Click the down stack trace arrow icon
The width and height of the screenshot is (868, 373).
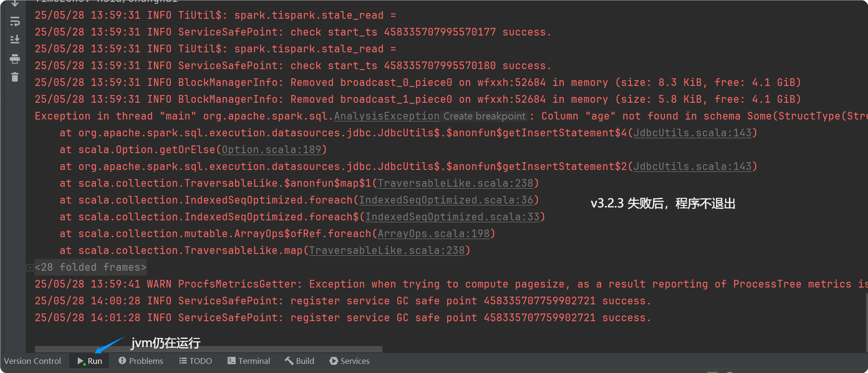pos(15,3)
